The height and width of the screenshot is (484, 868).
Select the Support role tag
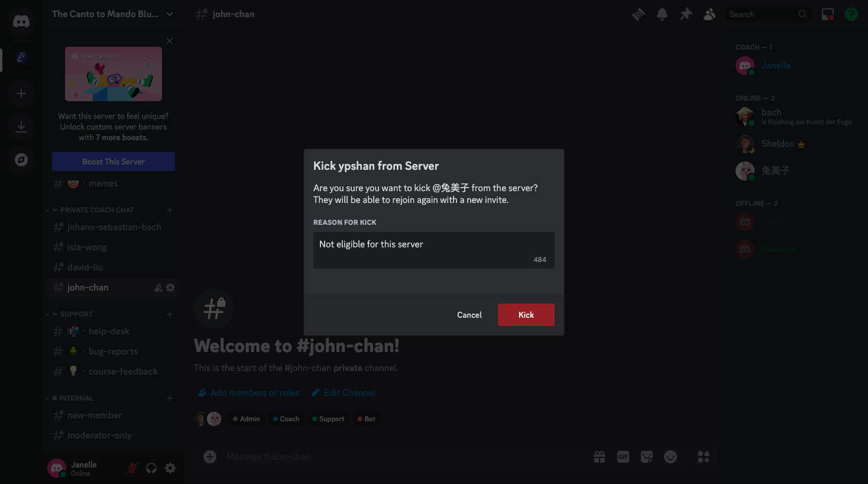328,419
